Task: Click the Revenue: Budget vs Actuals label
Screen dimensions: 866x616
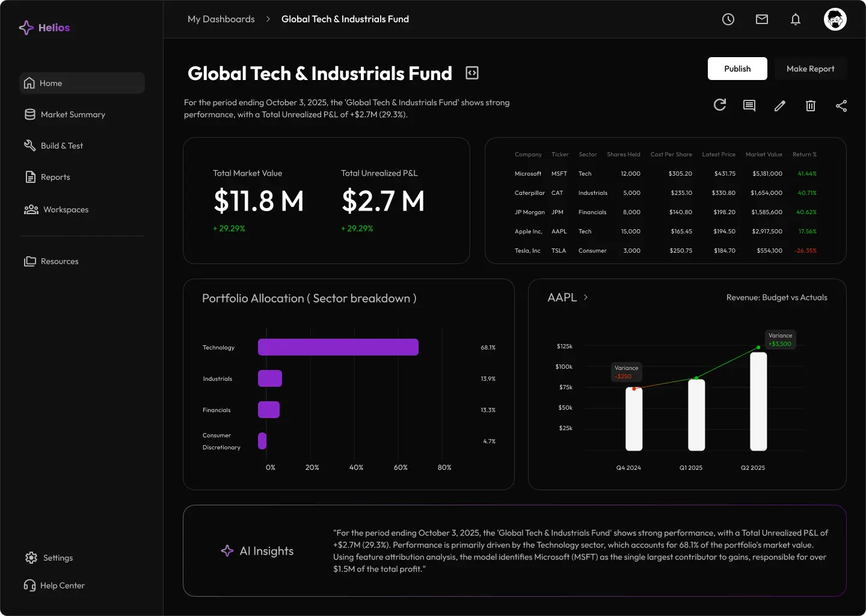Action: [777, 297]
